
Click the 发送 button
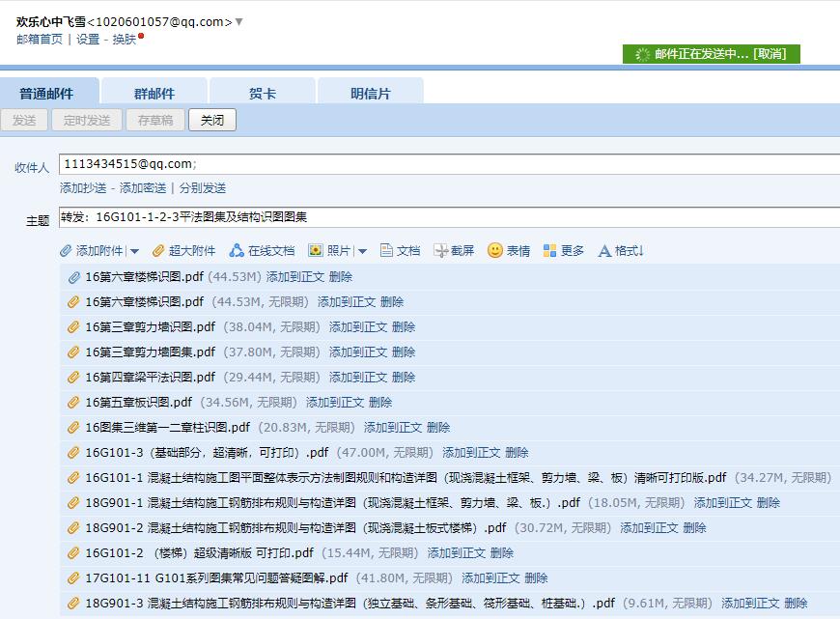pyautogui.click(x=24, y=120)
